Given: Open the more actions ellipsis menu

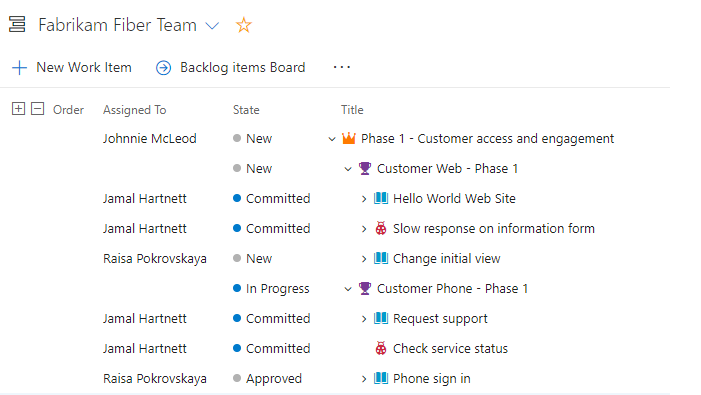Looking at the screenshot, I should click(342, 67).
